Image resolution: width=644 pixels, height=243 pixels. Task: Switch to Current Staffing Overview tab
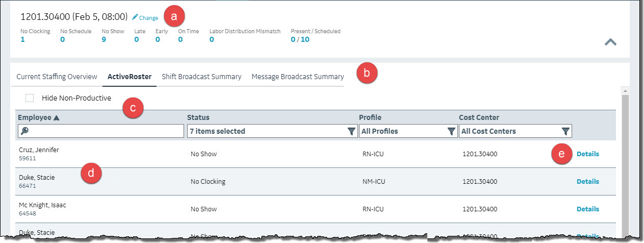click(57, 77)
